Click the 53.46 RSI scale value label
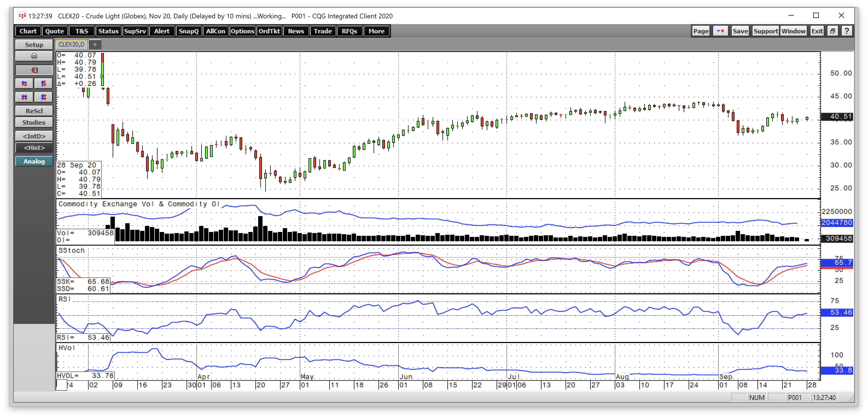868x418 pixels. pyautogui.click(x=837, y=312)
